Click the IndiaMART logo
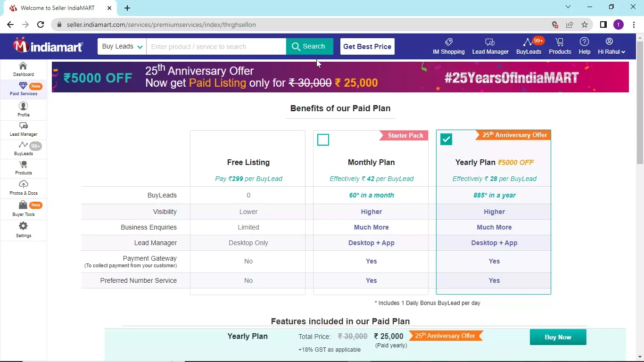 48,45
